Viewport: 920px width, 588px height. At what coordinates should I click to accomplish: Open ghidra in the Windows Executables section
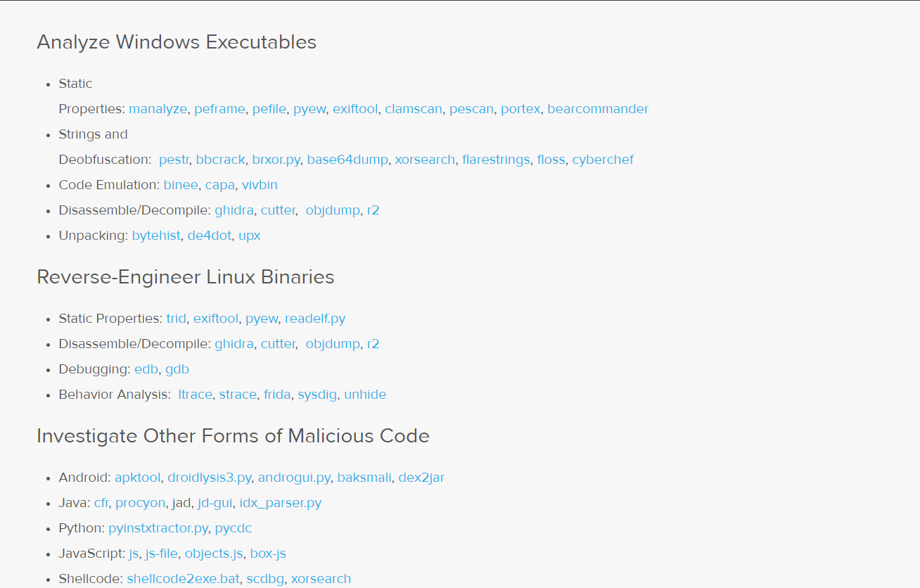point(234,210)
